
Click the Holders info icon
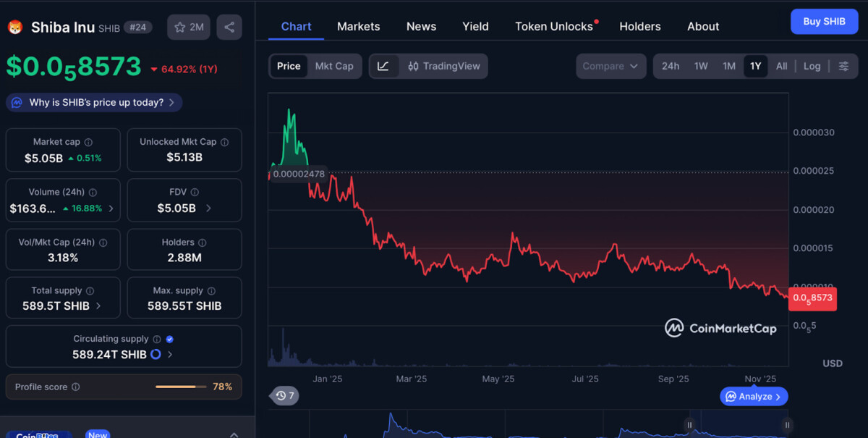(203, 243)
